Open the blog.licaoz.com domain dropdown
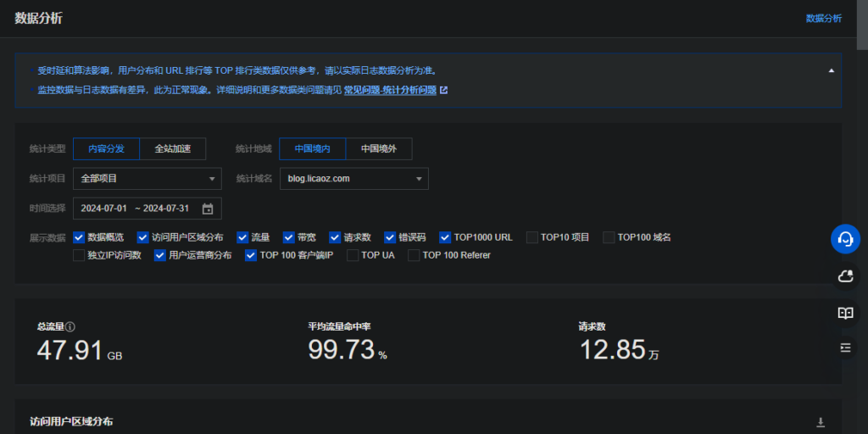Image resolution: width=868 pixels, height=434 pixels. click(354, 179)
